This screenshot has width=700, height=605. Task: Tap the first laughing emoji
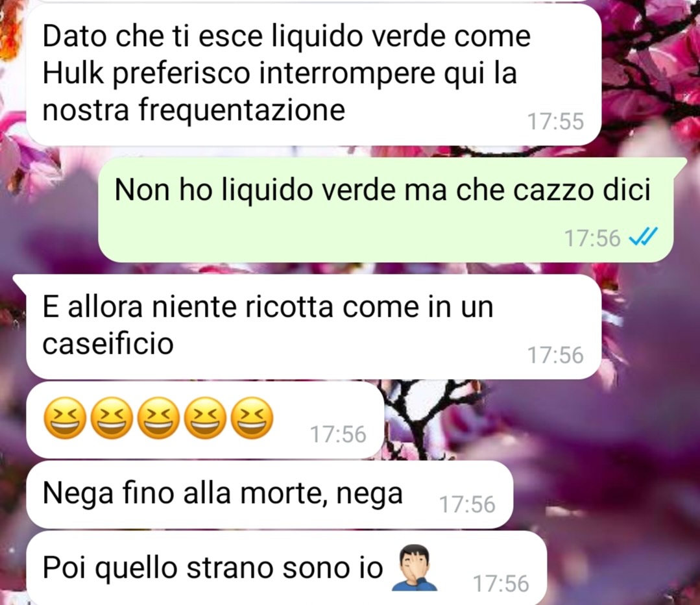(x=65, y=418)
